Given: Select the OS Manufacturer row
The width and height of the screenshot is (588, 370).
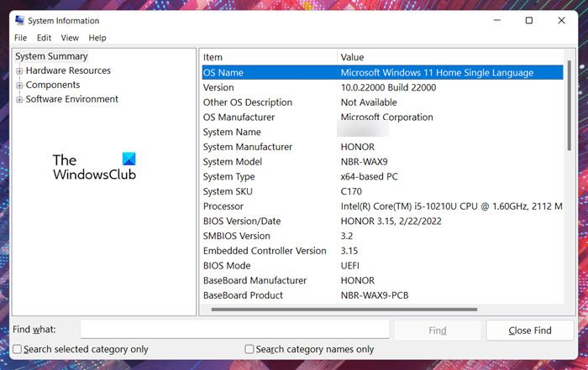Looking at the screenshot, I should click(382, 117).
